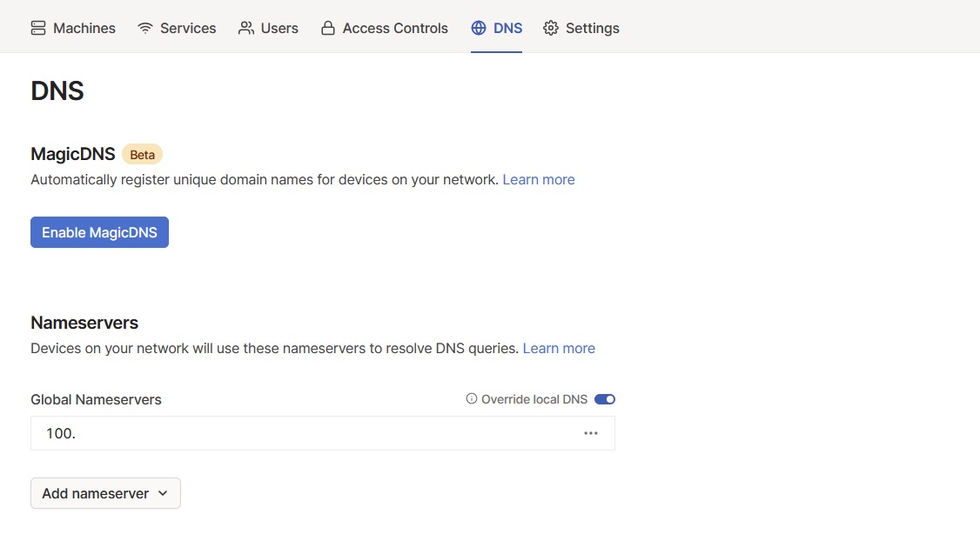Open the Learn more link for MagicDNS
The width and height of the screenshot is (980, 541).
point(538,179)
